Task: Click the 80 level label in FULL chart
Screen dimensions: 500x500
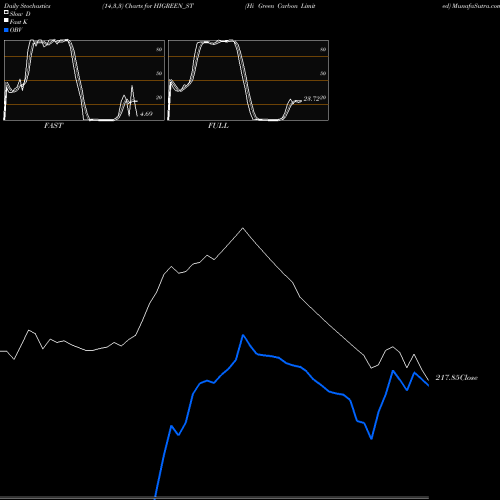Action: (x=323, y=49)
